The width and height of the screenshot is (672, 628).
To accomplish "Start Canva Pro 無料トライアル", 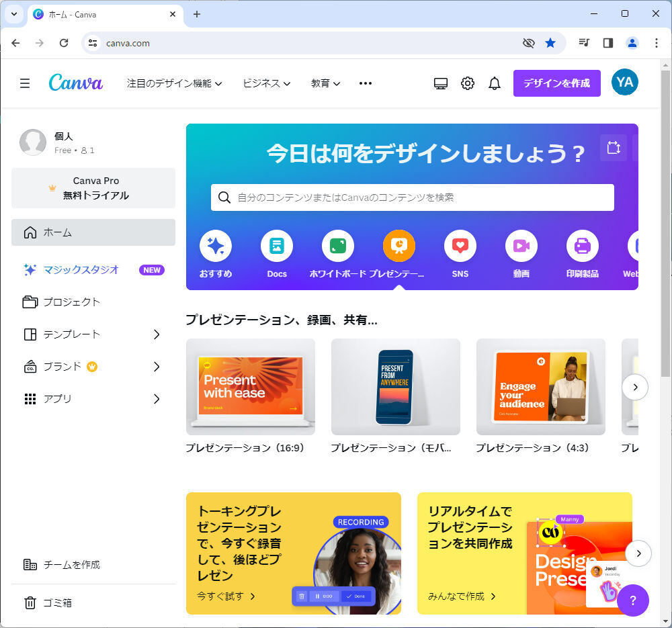I will point(93,188).
